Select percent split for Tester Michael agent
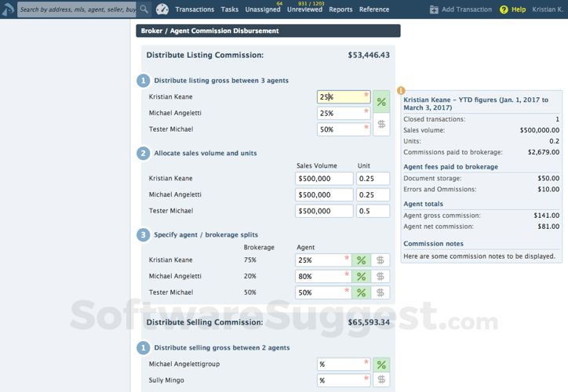The image size is (568, 392). [361, 292]
